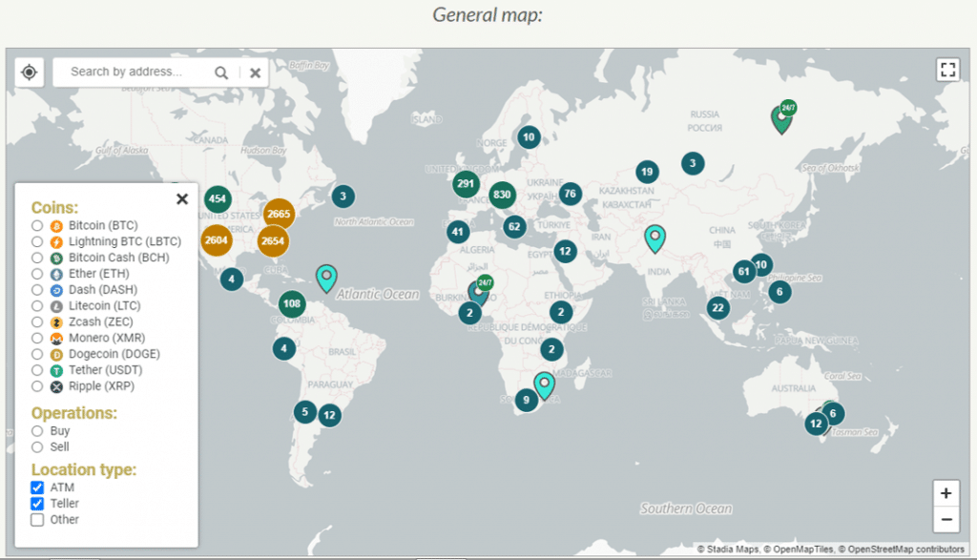Open the 108 cluster near Colombia
The height and width of the screenshot is (560, 977).
tap(292, 304)
